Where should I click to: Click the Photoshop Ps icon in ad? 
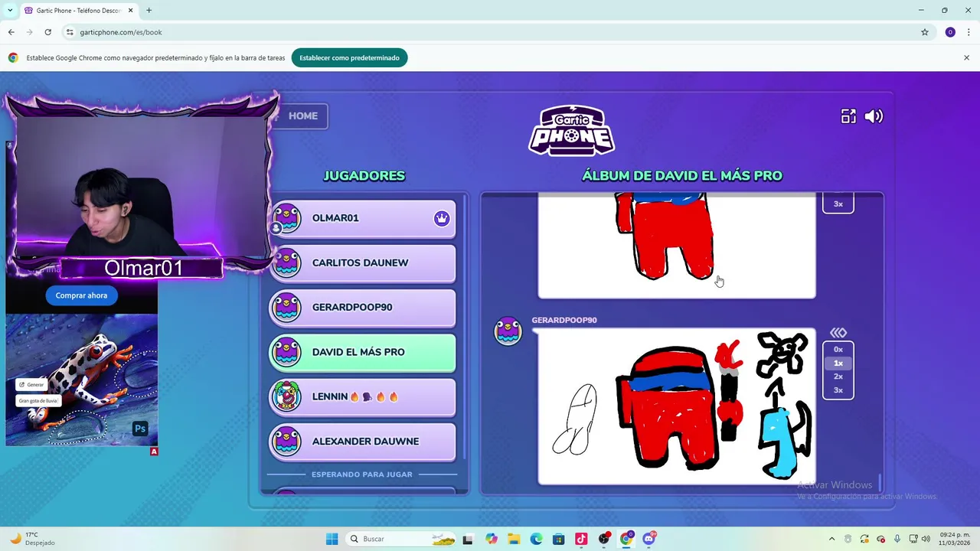(140, 429)
